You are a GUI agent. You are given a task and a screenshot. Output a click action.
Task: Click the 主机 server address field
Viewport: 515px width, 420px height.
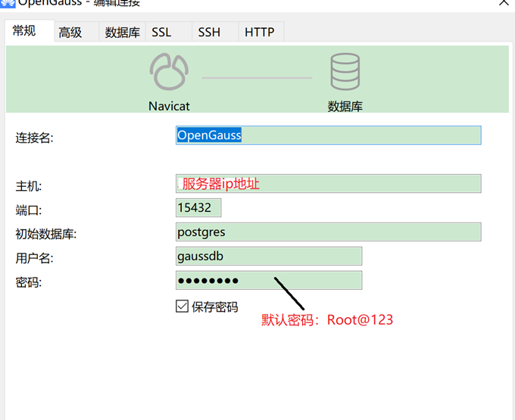[x=328, y=184]
